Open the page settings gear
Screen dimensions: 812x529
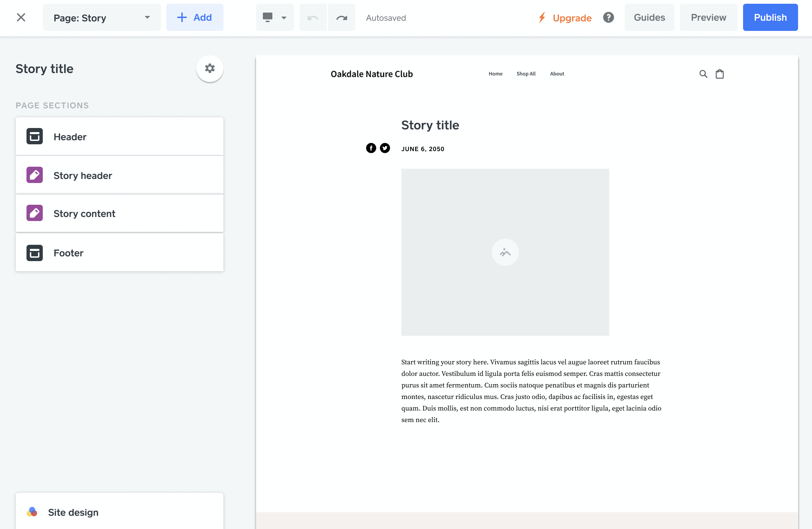[210, 69]
